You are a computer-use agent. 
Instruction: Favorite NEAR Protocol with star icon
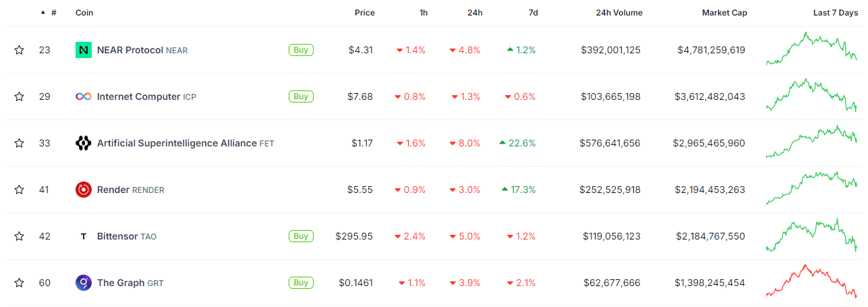pos(20,50)
